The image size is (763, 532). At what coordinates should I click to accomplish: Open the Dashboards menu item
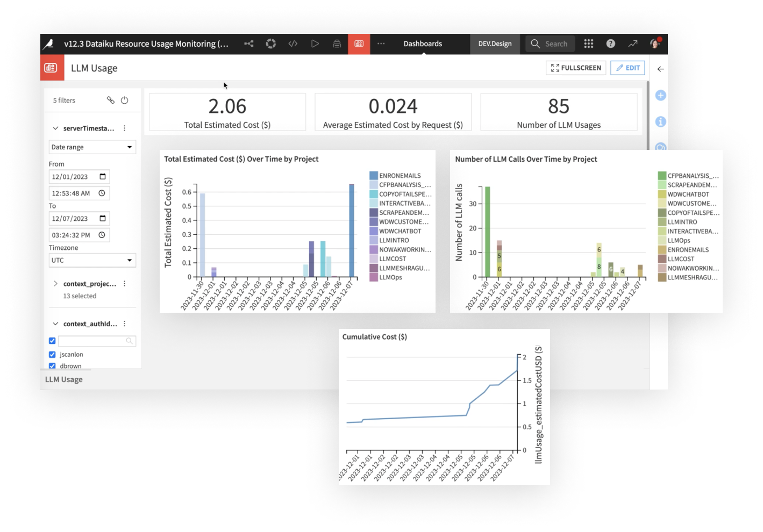pyautogui.click(x=423, y=44)
